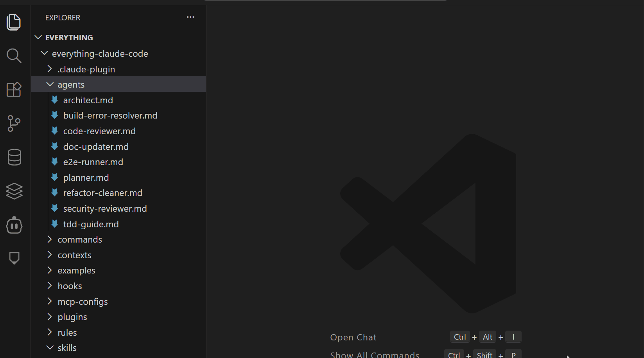The width and height of the screenshot is (644, 358).
Task: Open the robot-face assistant icon view
Action: click(14, 225)
